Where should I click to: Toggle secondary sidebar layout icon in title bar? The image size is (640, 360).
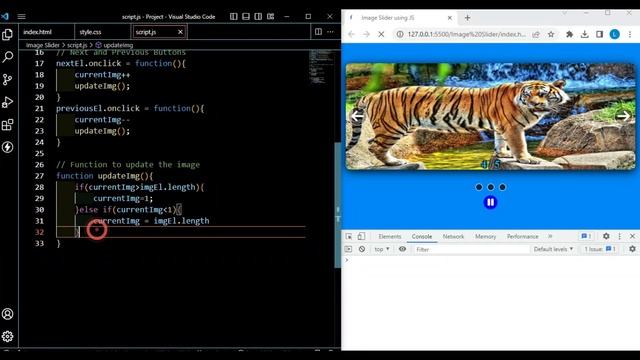[x=258, y=17]
